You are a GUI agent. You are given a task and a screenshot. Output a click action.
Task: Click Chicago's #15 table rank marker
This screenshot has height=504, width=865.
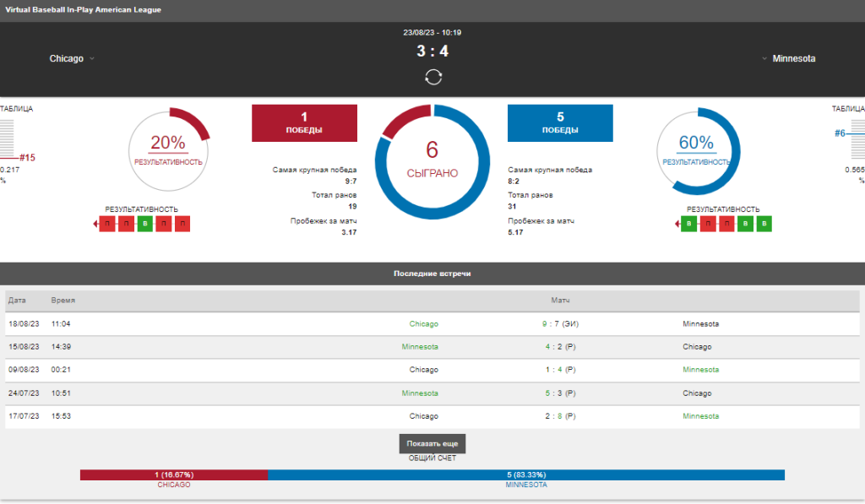(x=26, y=158)
